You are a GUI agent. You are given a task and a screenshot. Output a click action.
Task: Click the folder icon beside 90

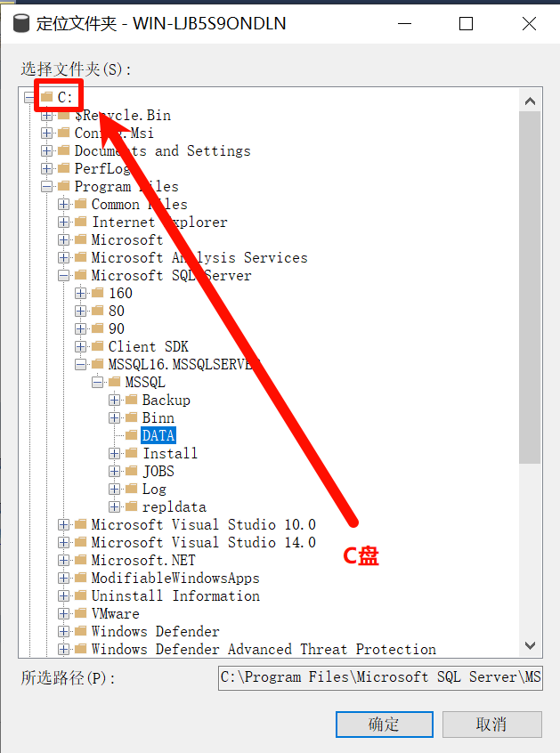98,328
